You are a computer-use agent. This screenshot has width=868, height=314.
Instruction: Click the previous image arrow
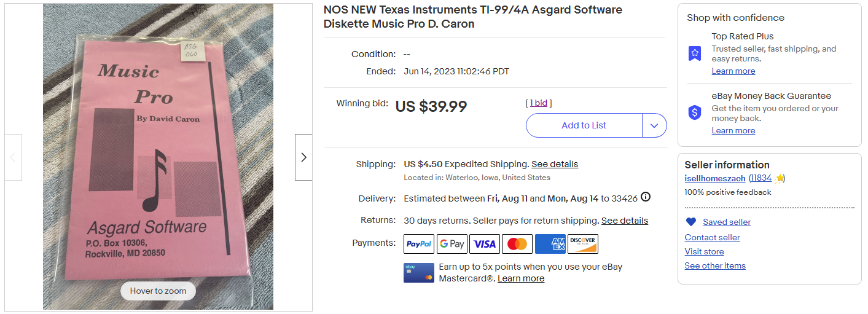13,157
